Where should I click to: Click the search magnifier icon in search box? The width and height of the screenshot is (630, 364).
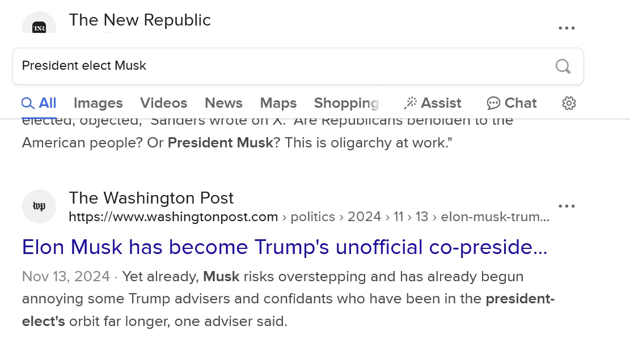tap(563, 66)
